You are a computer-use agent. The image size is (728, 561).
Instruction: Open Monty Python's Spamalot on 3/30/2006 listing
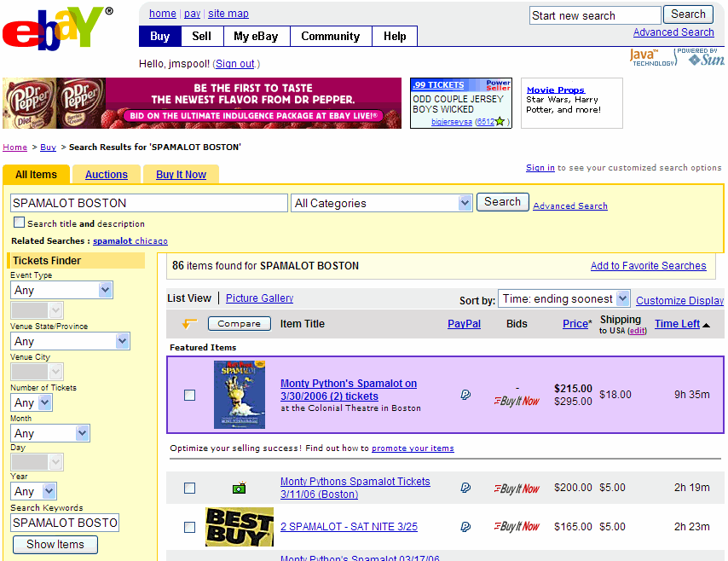[349, 390]
